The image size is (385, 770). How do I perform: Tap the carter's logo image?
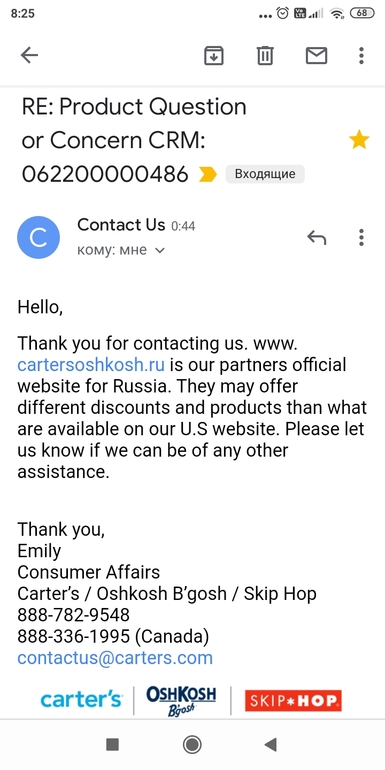tap(82, 699)
